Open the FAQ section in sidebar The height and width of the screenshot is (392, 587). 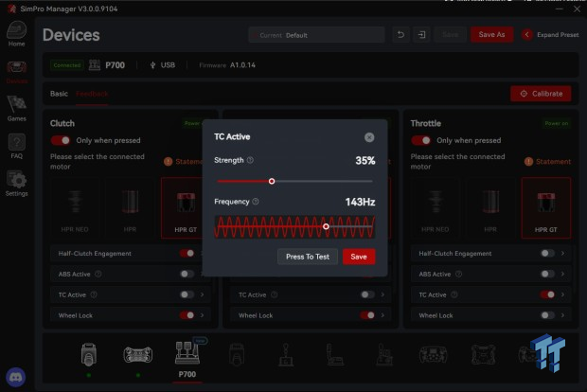(x=16, y=146)
